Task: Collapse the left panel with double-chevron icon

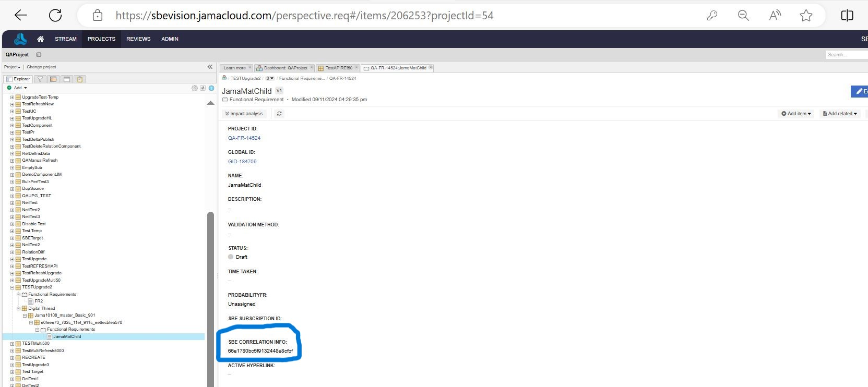Action: 210,67
